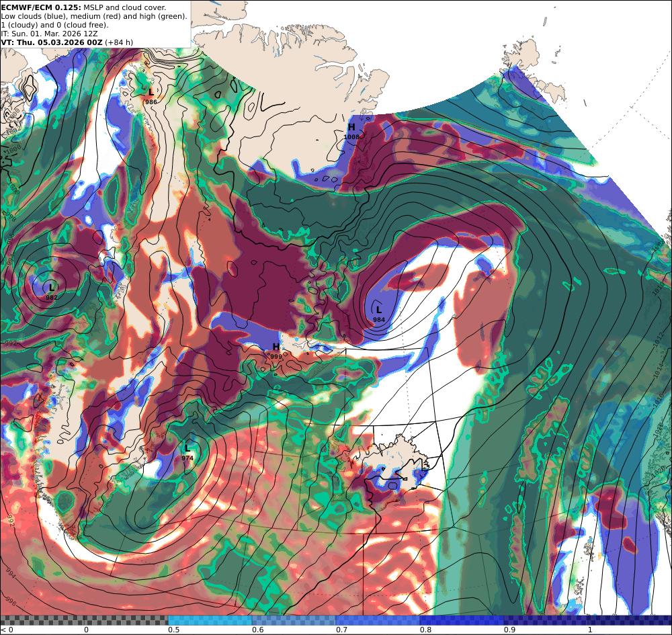The height and width of the screenshot is (635, 672).
Task: Select the 0.7–0.8 colorbar segment
Action: pyautogui.click(x=378, y=620)
